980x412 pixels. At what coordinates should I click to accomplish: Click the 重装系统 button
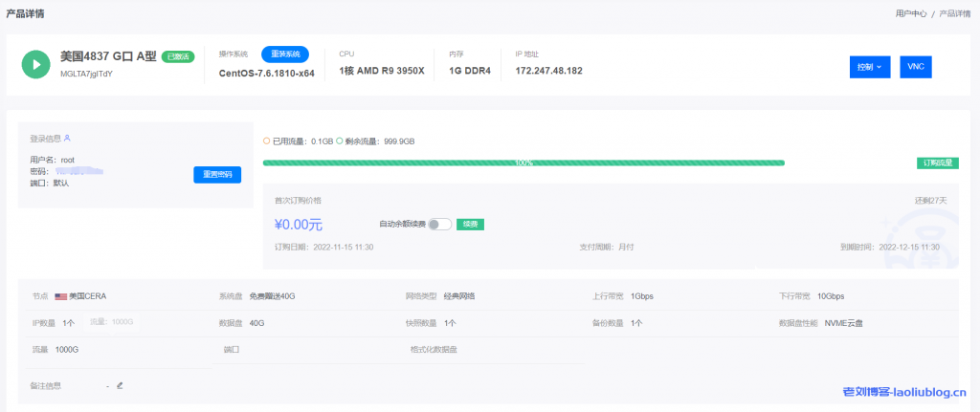285,54
